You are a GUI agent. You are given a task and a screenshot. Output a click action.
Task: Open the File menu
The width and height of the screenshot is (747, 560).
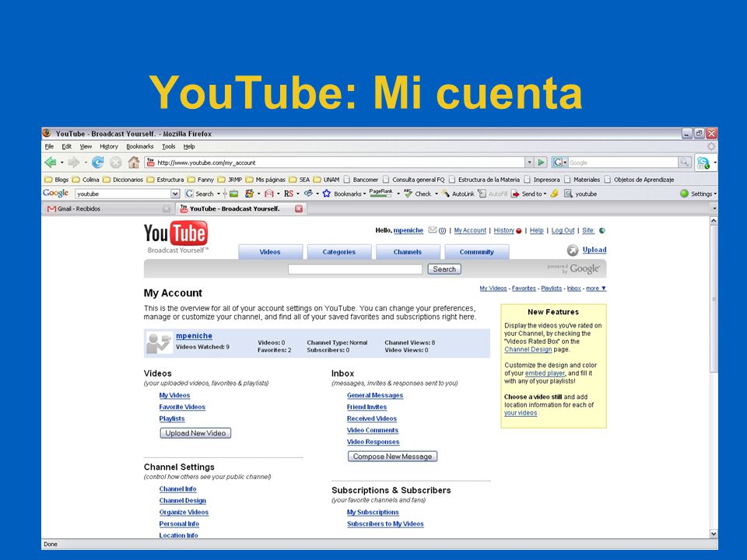pyautogui.click(x=49, y=147)
